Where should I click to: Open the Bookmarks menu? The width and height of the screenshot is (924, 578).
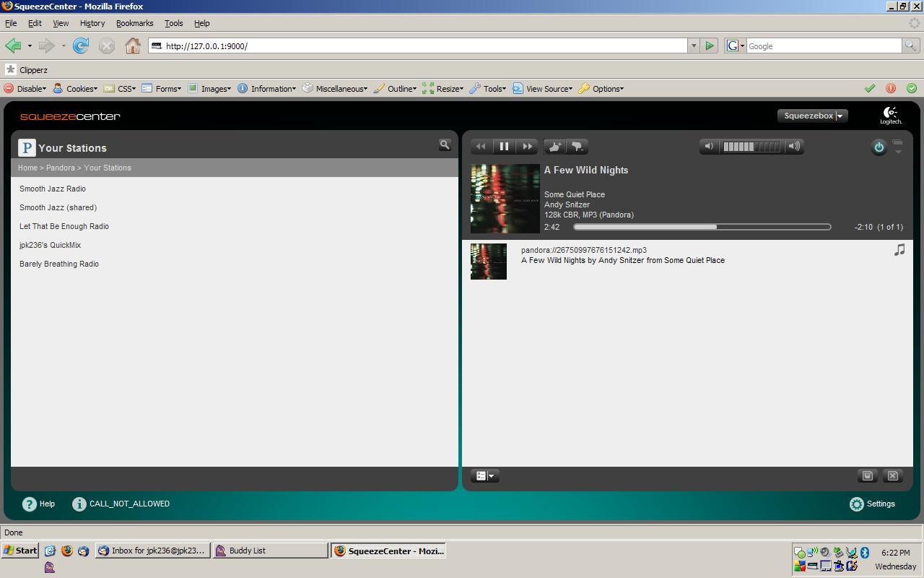134,23
